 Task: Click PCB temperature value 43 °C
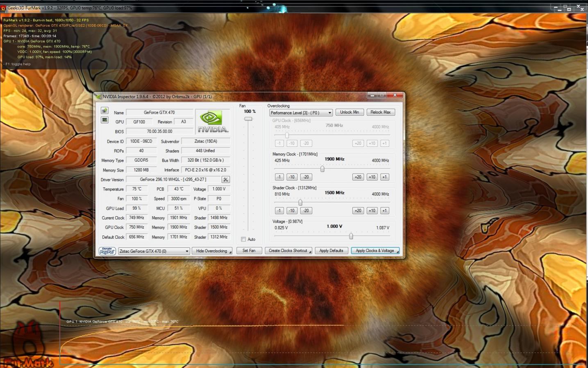click(x=179, y=189)
